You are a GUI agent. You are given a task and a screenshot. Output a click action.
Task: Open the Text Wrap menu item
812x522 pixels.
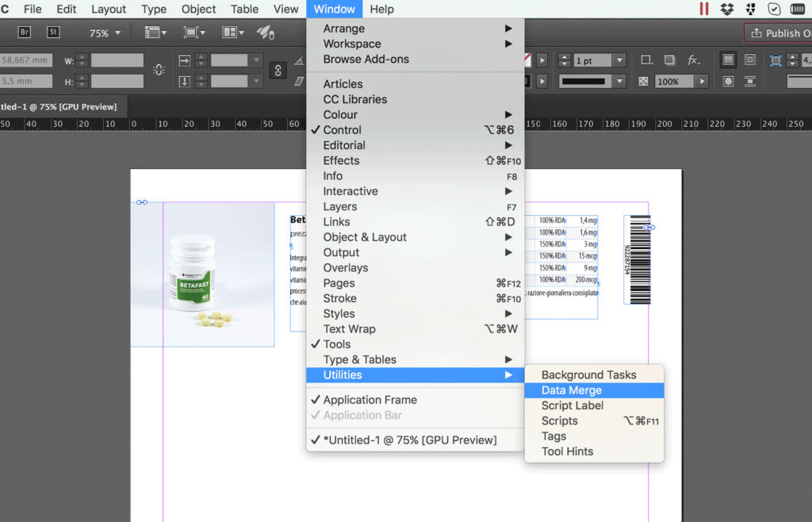[x=415, y=329]
